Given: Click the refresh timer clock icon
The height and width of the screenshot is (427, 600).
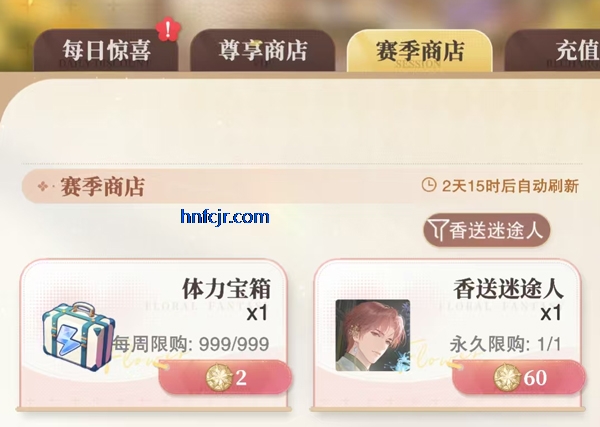Looking at the screenshot, I should (x=429, y=185).
